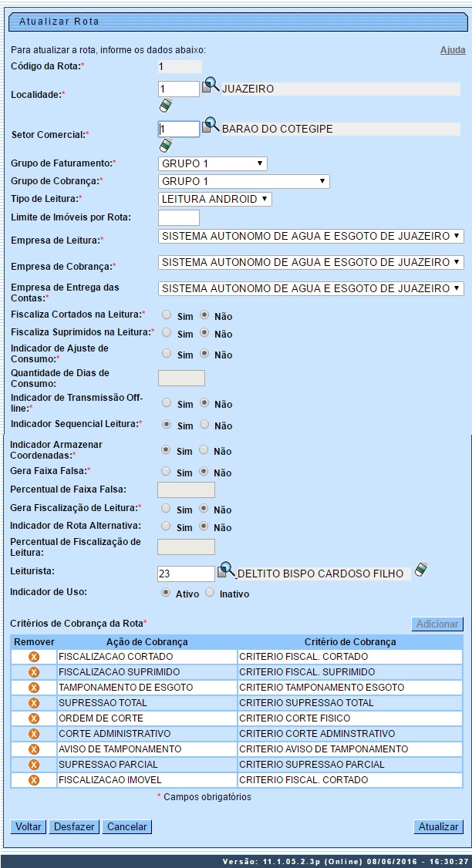Open the Empresa de Leitura dropdown
This screenshot has width=472, height=868.
coord(311,237)
